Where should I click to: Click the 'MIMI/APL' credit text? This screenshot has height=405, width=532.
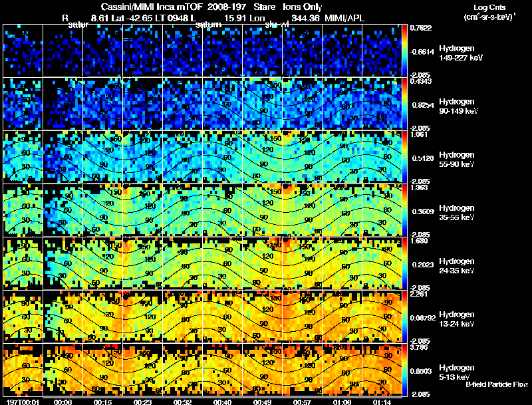click(344, 19)
